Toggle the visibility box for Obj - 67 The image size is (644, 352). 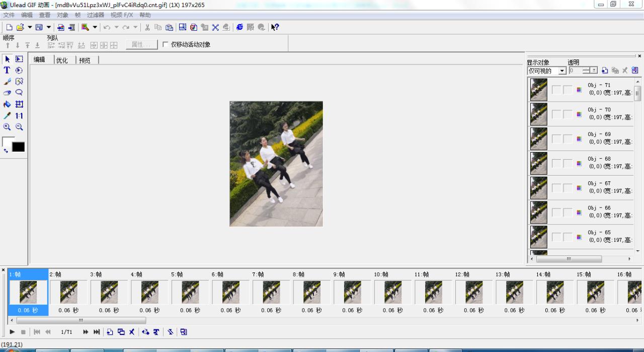pyautogui.click(x=556, y=188)
